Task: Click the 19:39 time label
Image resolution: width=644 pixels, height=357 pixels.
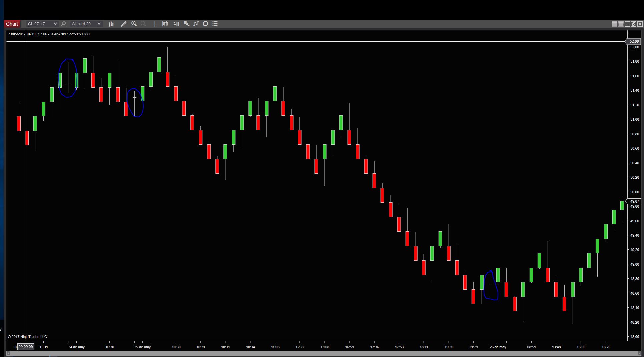Action: point(449,347)
